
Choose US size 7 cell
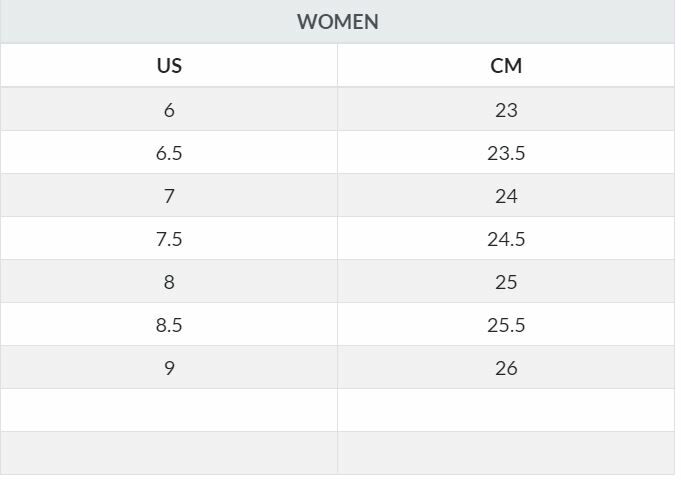coord(169,195)
